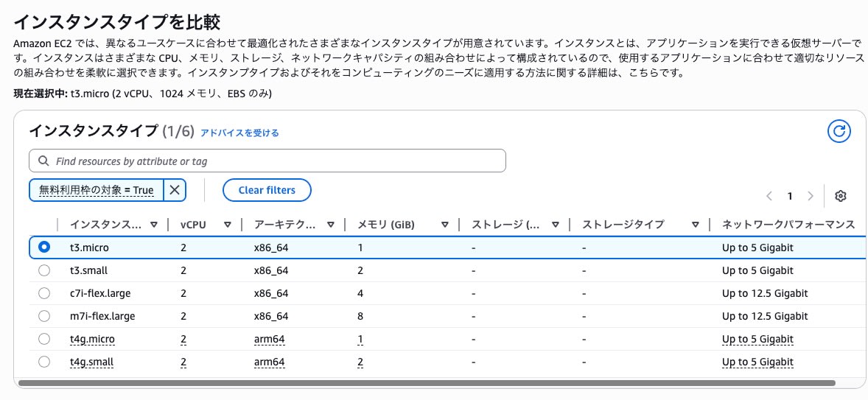
Task: Click the m7i-flex.large instance name
Action: [x=102, y=317]
